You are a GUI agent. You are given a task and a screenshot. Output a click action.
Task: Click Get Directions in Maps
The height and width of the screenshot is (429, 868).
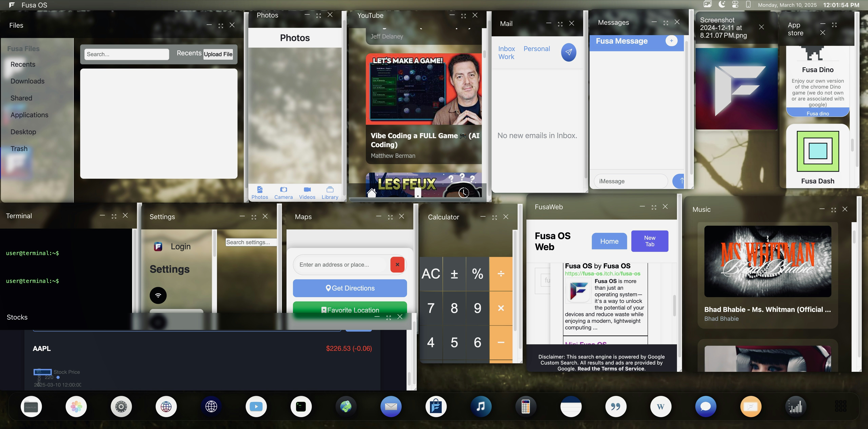[x=350, y=288]
